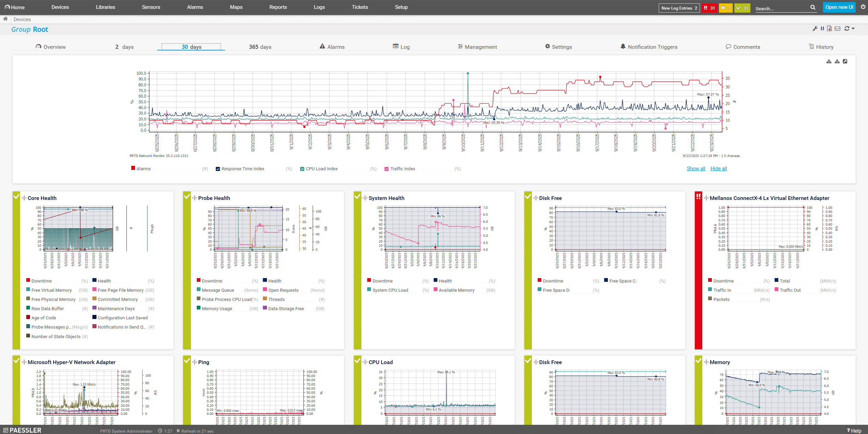Image resolution: width=868 pixels, height=434 pixels.
Task: Click the envelope send link icon
Action: 838,29
